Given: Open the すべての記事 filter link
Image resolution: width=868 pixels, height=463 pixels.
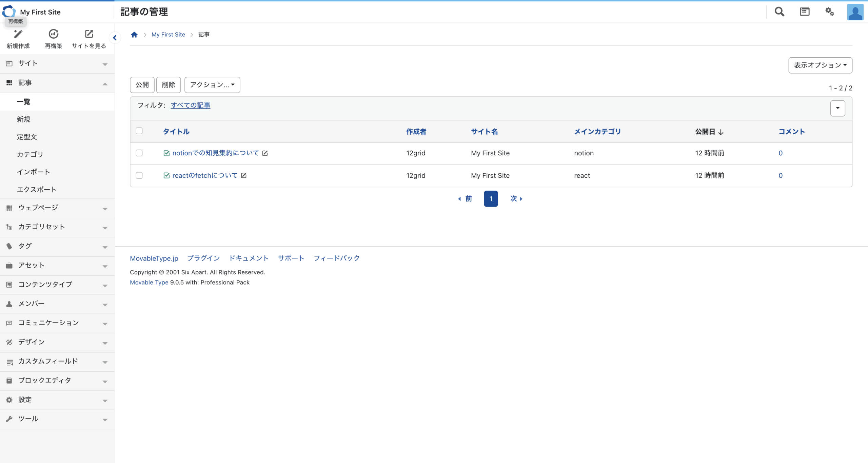Looking at the screenshot, I should [x=191, y=105].
